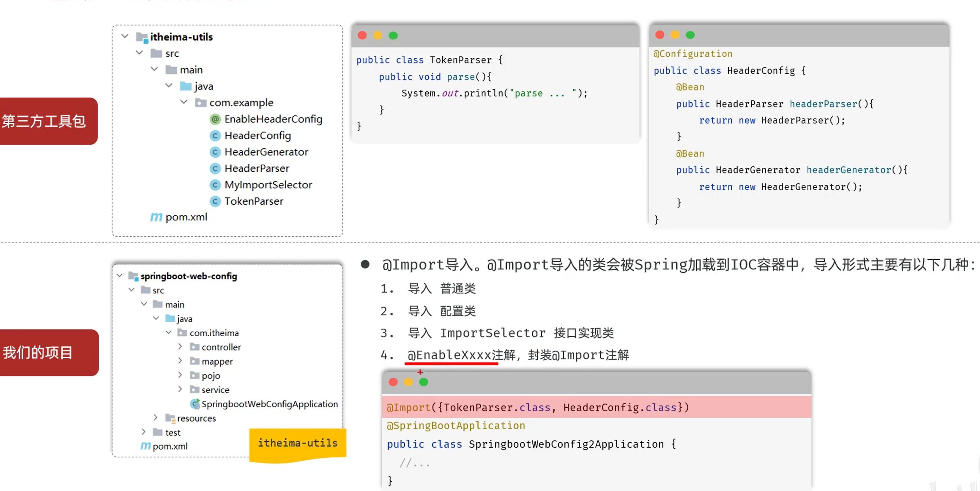
Task: Open pom.xml under itheima-utils
Action: [x=186, y=217]
